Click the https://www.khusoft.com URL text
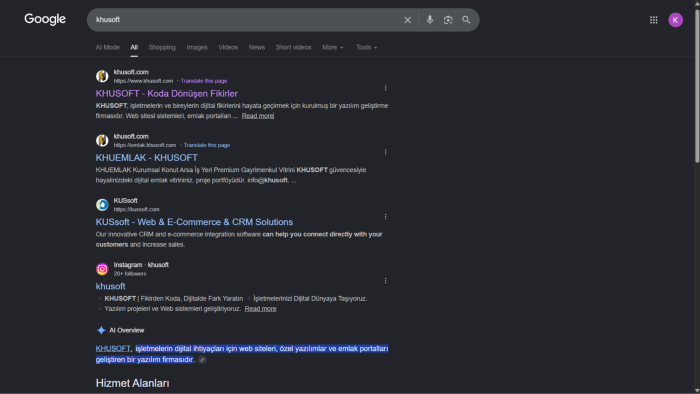The width and height of the screenshot is (700, 394). pyautogui.click(x=143, y=81)
